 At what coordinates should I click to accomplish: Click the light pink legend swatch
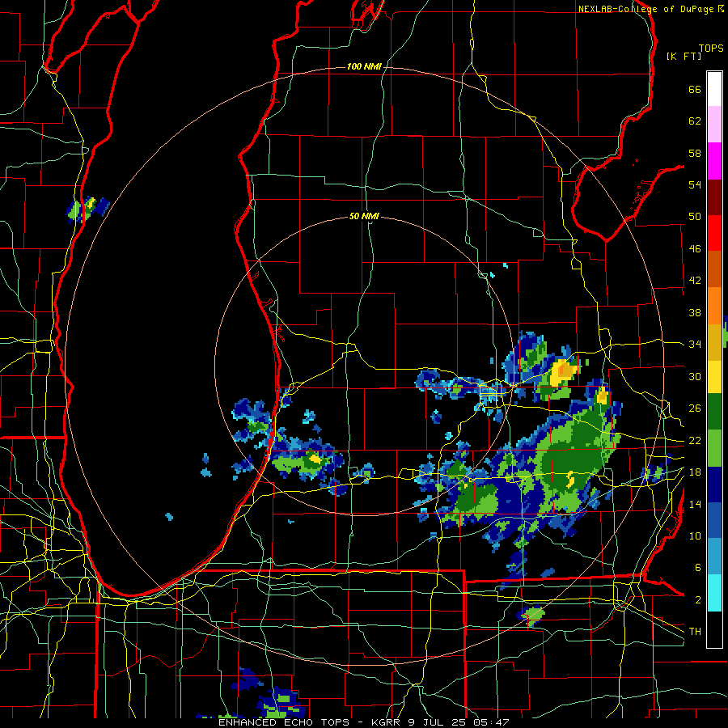[x=714, y=125]
